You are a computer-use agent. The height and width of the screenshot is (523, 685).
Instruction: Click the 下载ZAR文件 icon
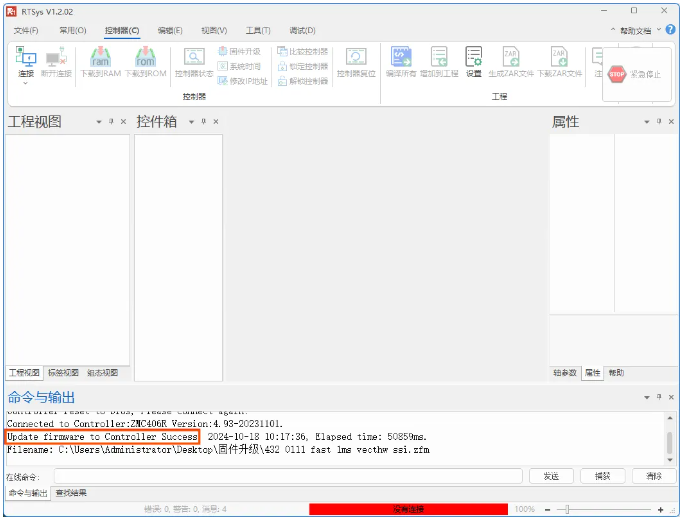click(x=559, y=62)
